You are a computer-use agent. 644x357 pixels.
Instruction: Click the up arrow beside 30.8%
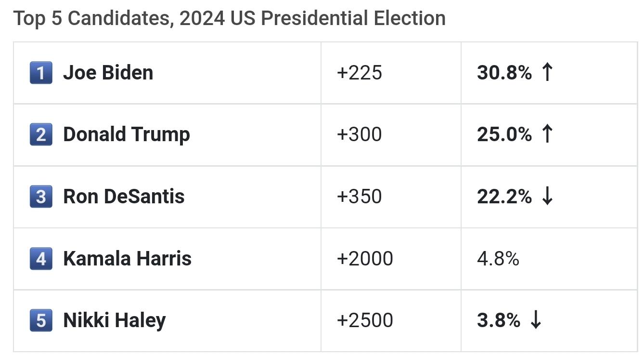click(x=547, y=72)
